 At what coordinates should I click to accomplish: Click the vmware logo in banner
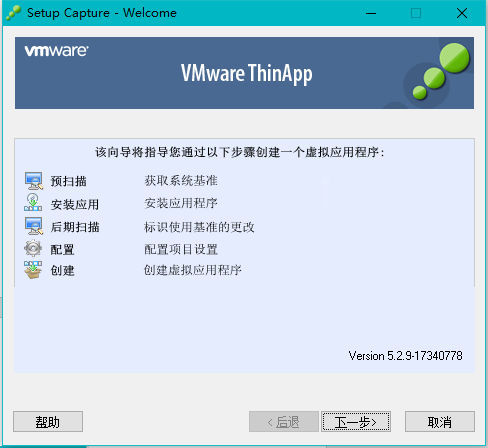click(x=56, y=51)
